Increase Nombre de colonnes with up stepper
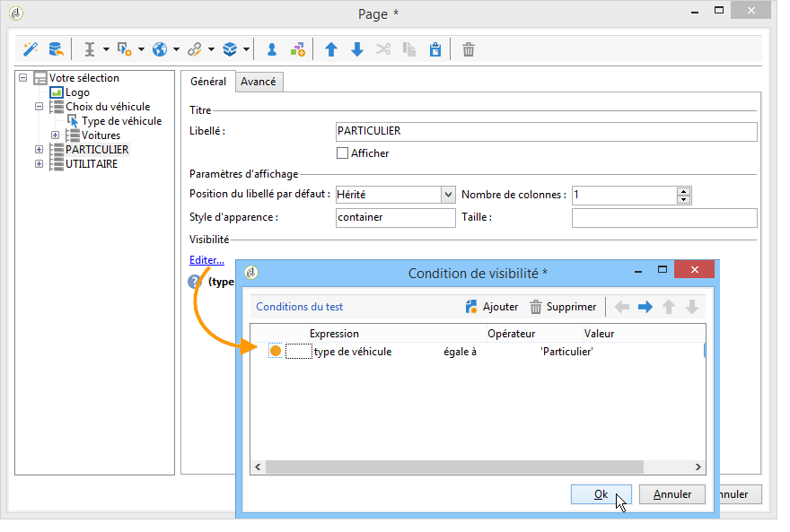The height and width of the screenshot is (532, 790). tap(683, 191)
